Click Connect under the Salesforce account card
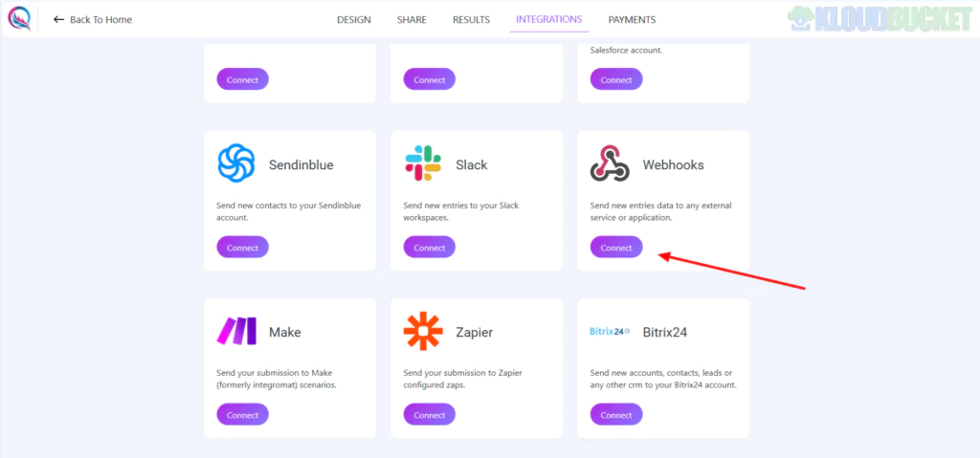Image resolution: width=980 pixels, height=458 pixels. (x=616, y=80)
